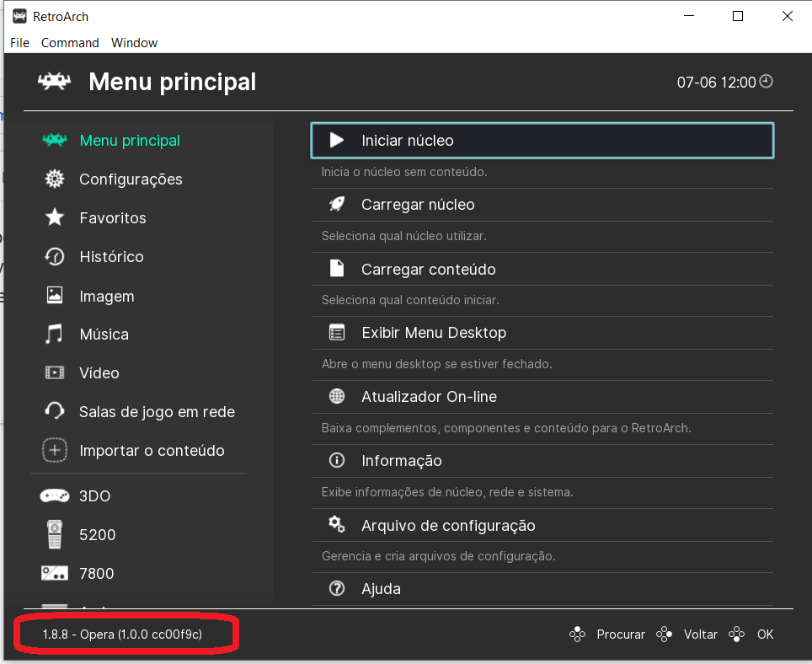The height and width of the screenshot is (664, 812).
Task: Open Salas de jogo em rede headset icon
Action: (x=55, y=411)
